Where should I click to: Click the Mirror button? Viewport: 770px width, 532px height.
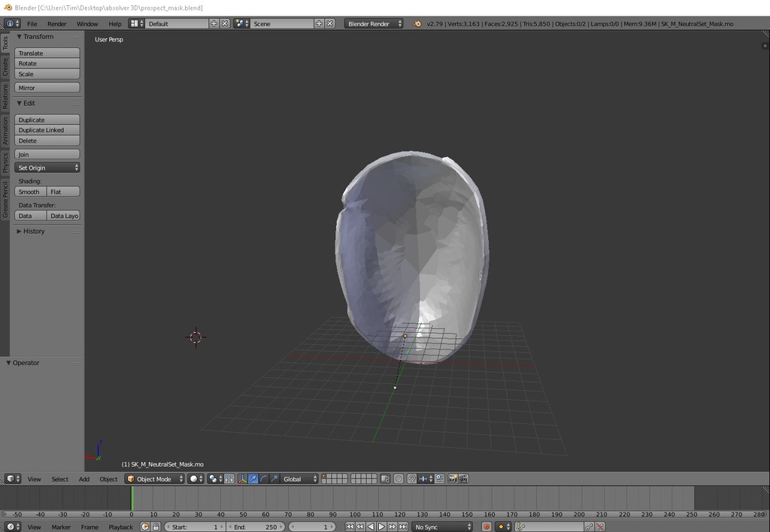pos(47,88)
